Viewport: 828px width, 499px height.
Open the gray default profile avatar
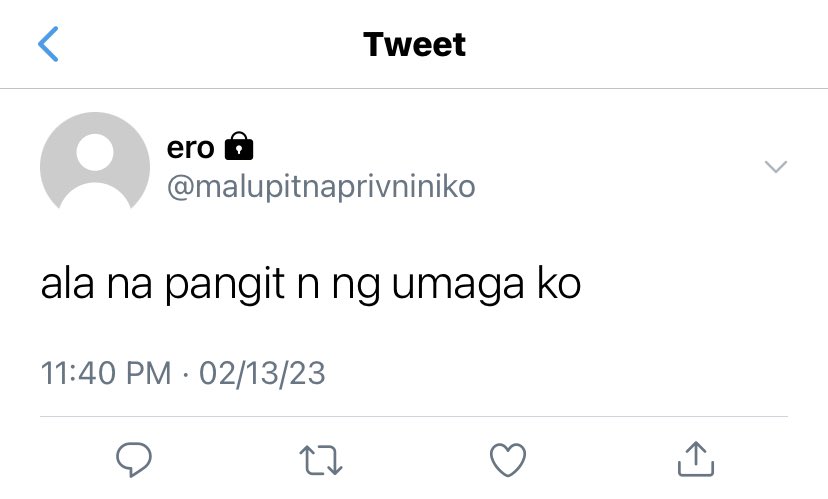point(95,161)
